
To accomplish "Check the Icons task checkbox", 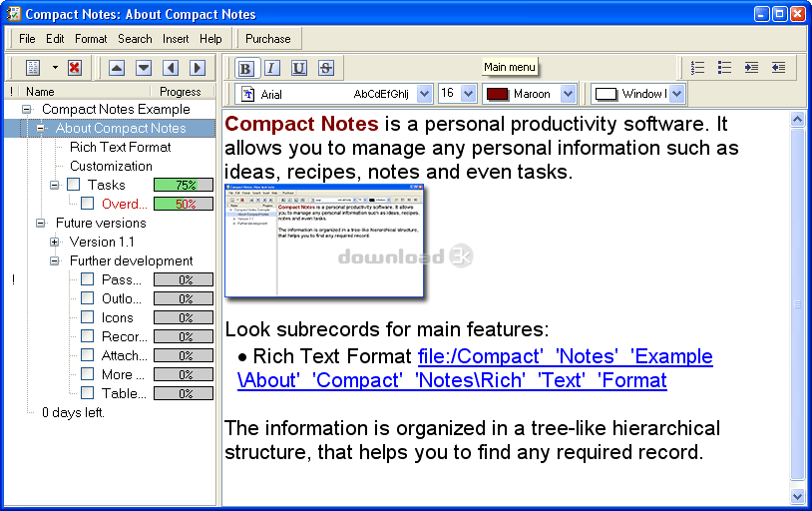I will [88, 317].
